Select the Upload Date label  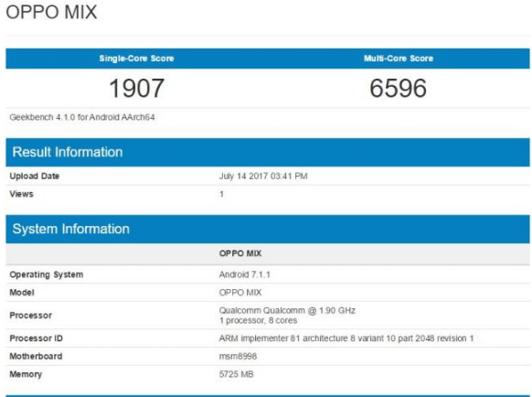tap(34, 176)
